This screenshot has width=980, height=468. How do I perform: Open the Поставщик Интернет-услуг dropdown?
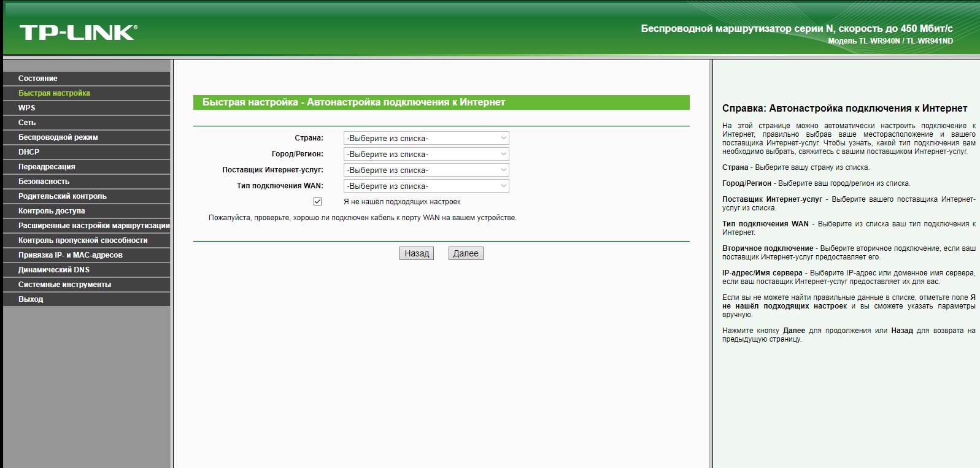coord(426,170)
